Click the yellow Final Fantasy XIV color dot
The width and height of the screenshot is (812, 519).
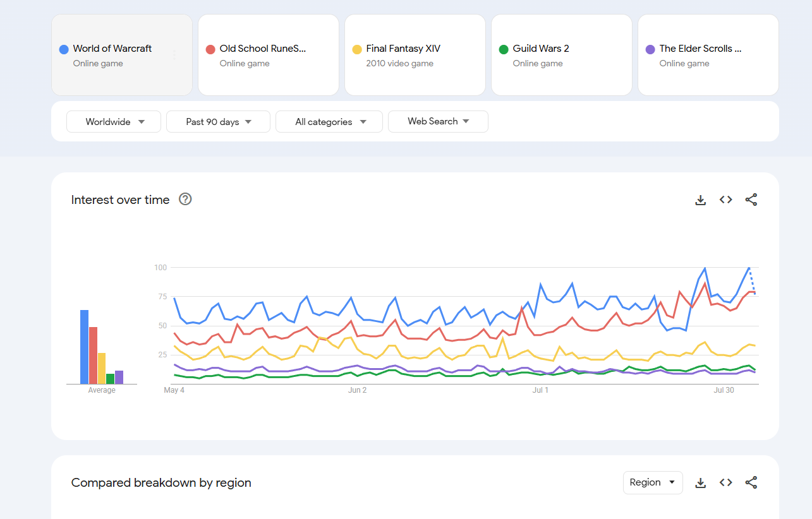tap(357, 49)
